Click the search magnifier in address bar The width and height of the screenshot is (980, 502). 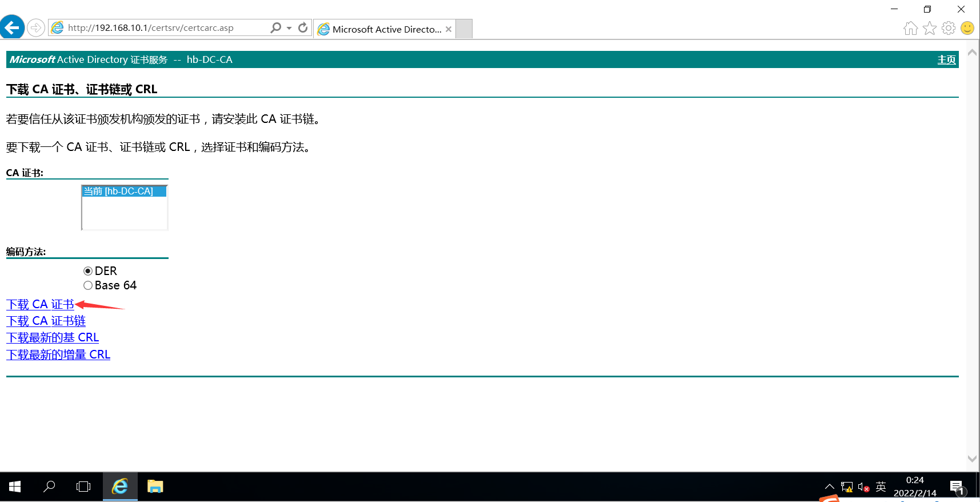click(x=276, y=27)
